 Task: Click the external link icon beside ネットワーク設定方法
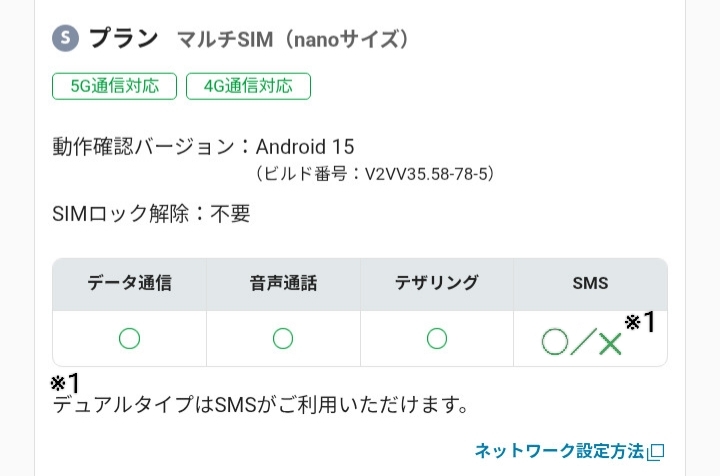coord(656,451)
